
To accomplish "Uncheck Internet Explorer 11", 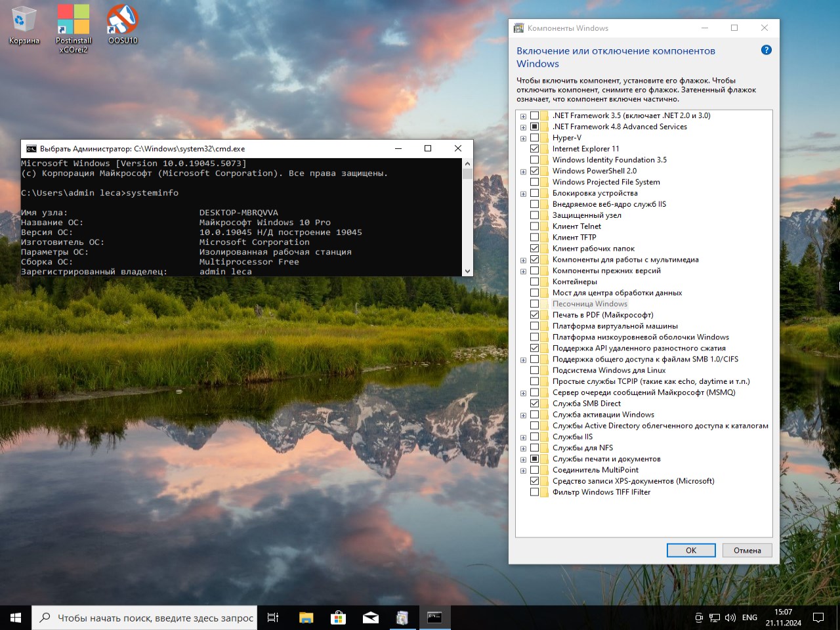I will (534, 149).
